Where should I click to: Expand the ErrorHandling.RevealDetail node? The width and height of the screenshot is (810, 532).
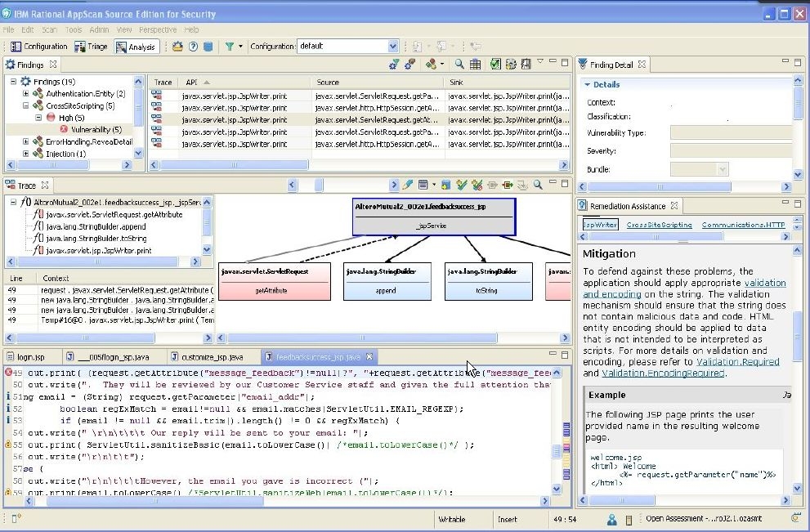tap(26, 141)
